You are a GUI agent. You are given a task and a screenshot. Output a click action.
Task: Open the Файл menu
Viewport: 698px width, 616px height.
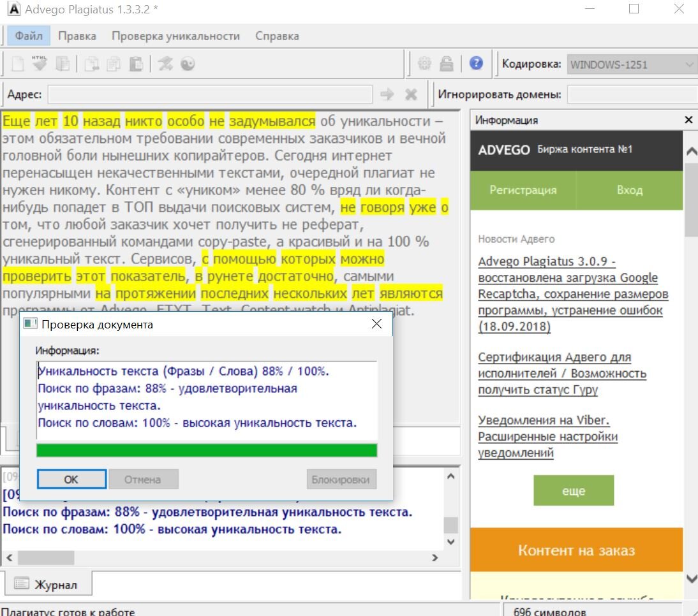(29, 36)
